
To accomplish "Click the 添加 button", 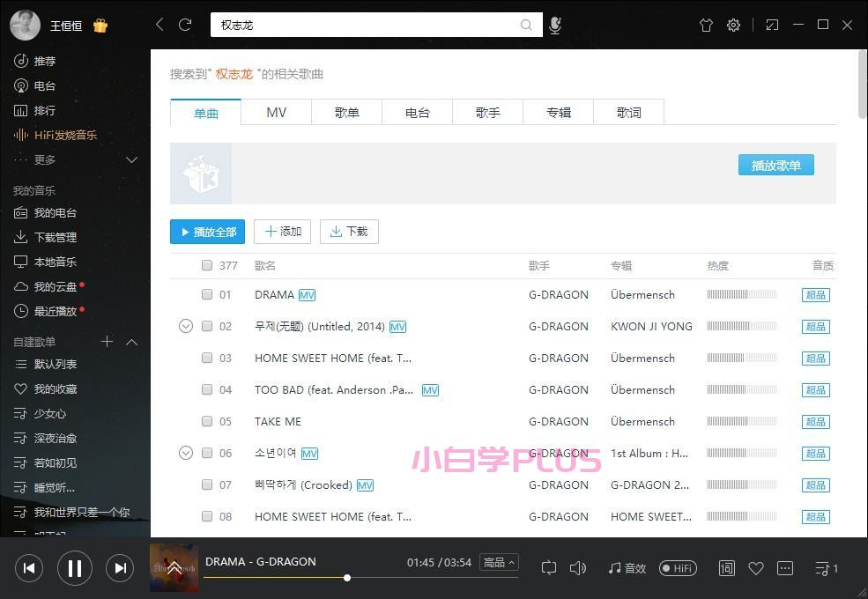I will 282,232.
